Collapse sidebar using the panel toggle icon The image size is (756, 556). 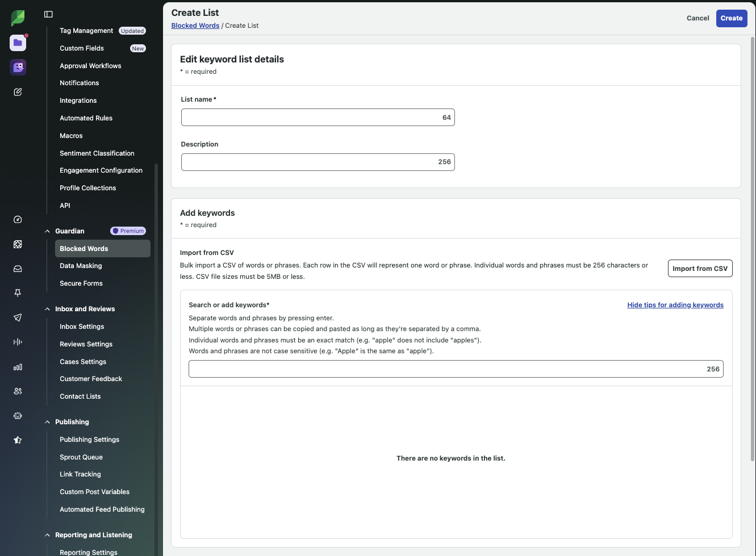point(48,14)
